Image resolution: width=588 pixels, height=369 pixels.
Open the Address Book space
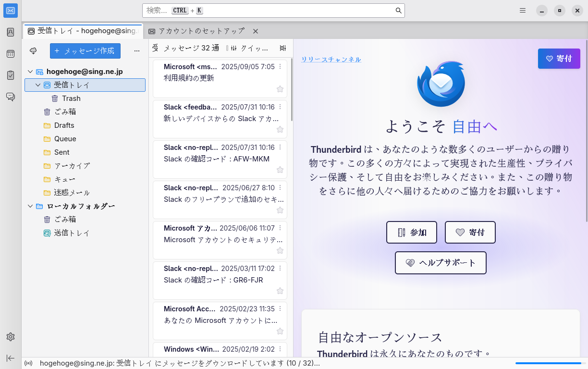[x=11, y=32]
